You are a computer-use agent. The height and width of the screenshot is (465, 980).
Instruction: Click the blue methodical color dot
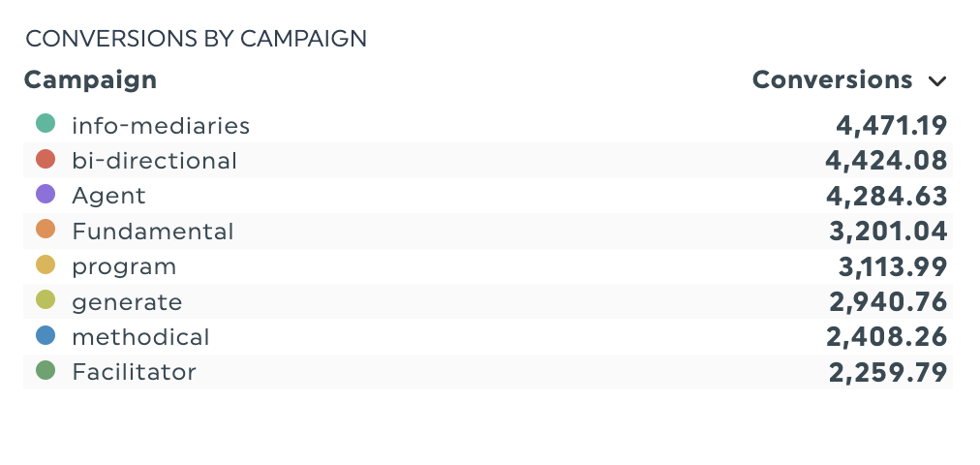click(46, 336)
